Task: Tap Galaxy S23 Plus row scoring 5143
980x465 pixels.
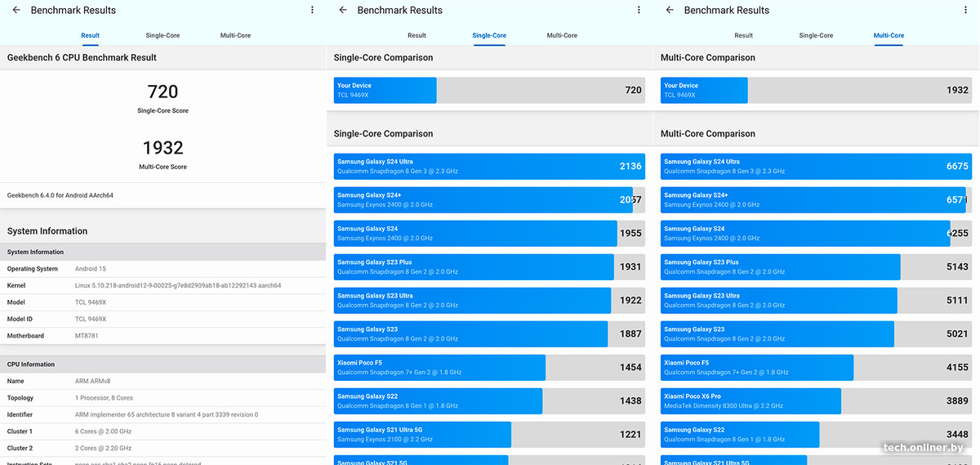Action: pyautogui.click(x=816, y=266)
